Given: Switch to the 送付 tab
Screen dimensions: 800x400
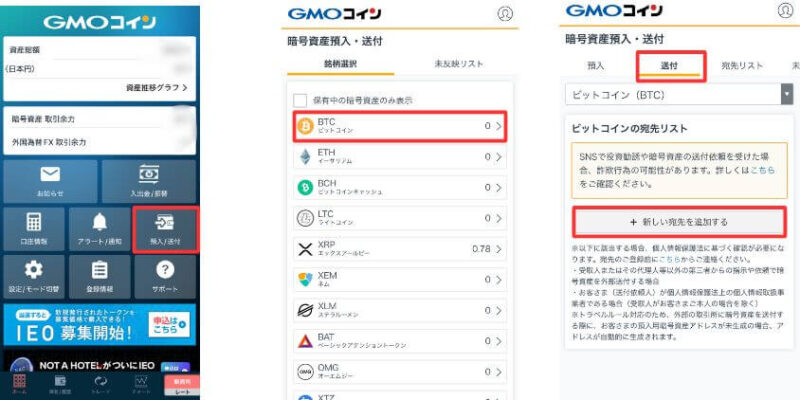Looking at the screenshot, I should coord(669,66).
